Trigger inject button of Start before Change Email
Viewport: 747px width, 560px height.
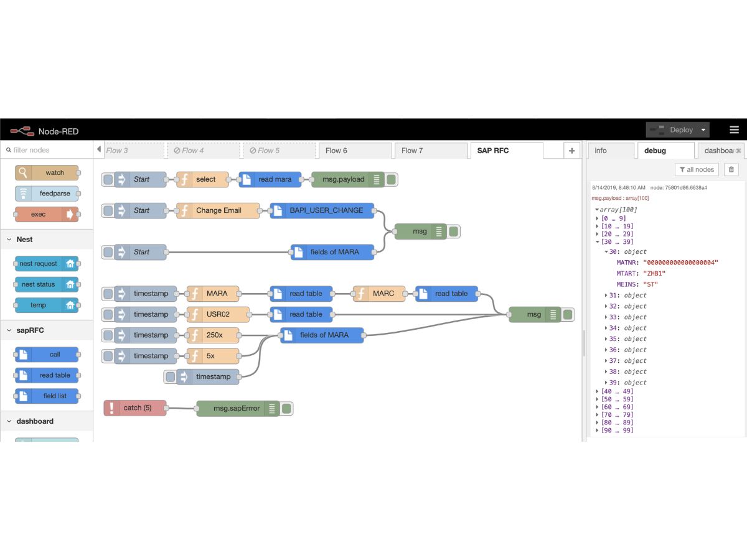tap(108, 210)
